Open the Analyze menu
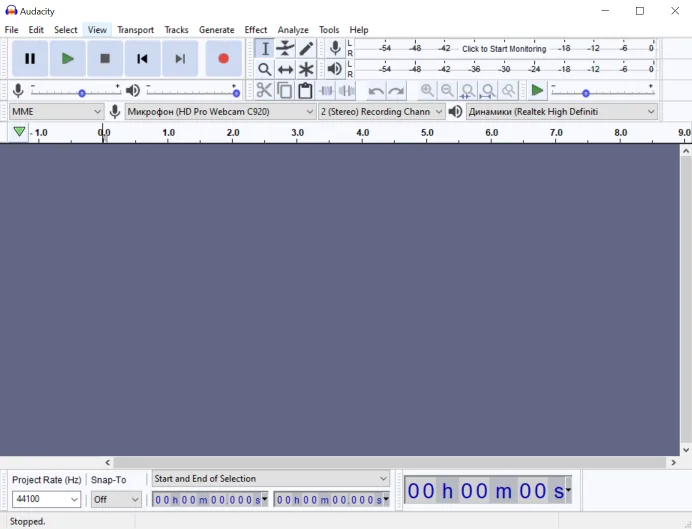Viewport: 692px width, 529px height. tap(293, 30)
